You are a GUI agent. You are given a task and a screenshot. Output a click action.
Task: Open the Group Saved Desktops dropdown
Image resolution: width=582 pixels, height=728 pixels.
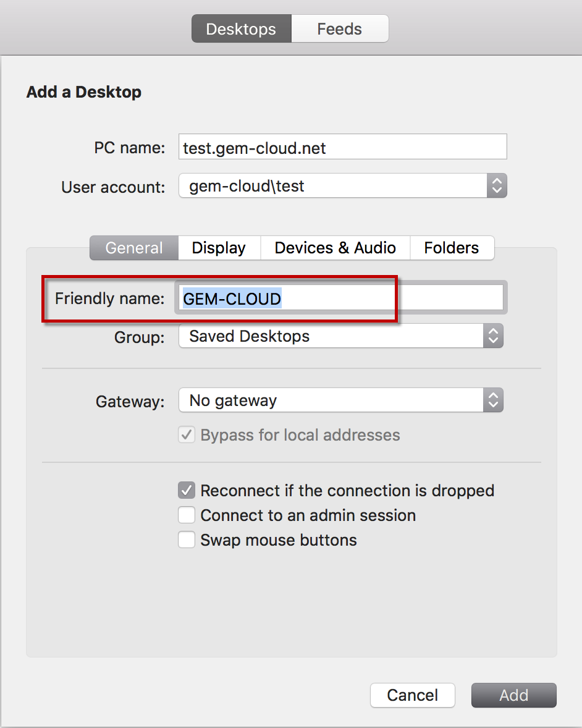coord(340,336)
